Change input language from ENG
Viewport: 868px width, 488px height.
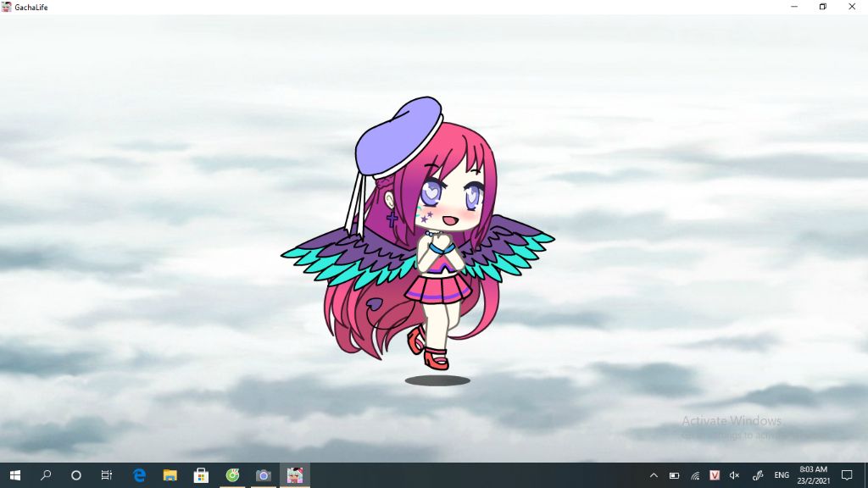coord(782,475)
